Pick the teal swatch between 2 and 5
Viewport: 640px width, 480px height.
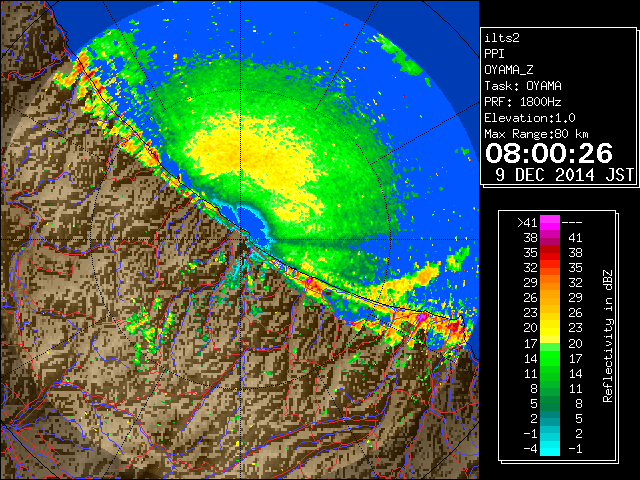[x=550, y=418]
